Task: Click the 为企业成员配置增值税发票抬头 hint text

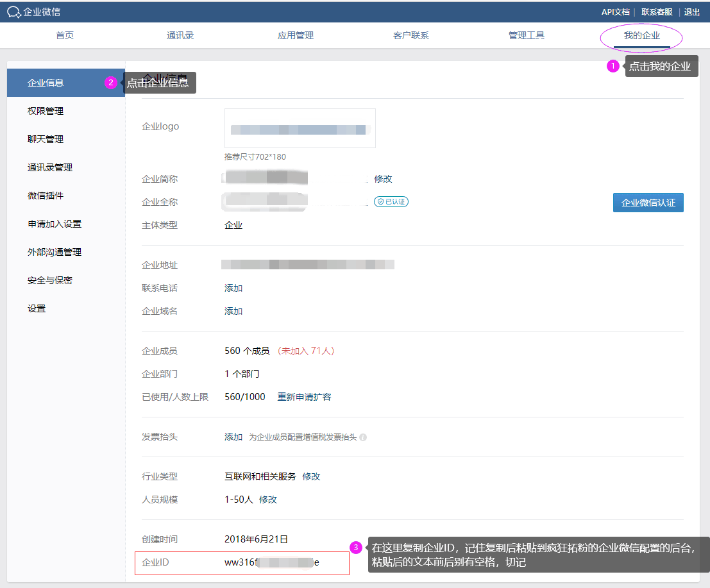Action: click(303, 437)
